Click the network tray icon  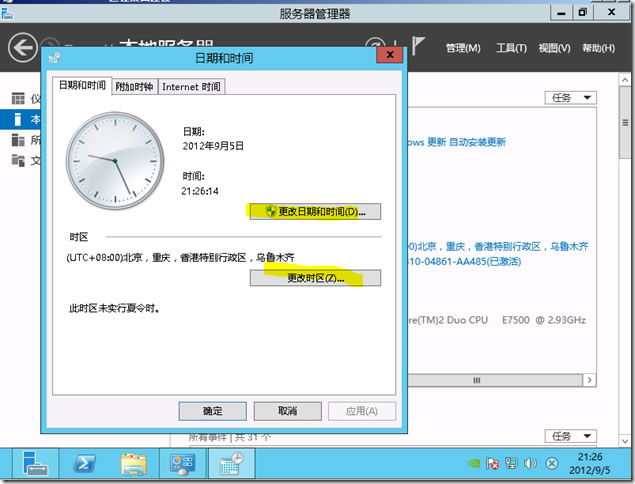tap(512, 464)
